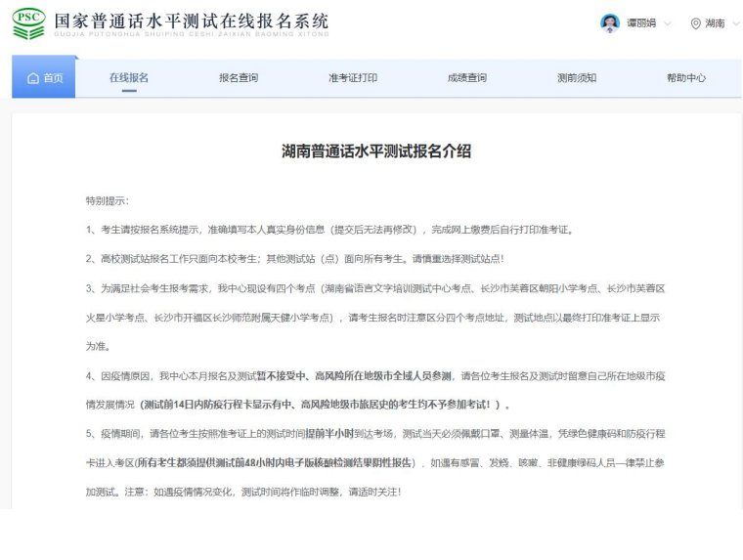Click heading 湖南普通话水平测试报名介绍
This screenshot has height=560, width=743.
tap(376, 151)
